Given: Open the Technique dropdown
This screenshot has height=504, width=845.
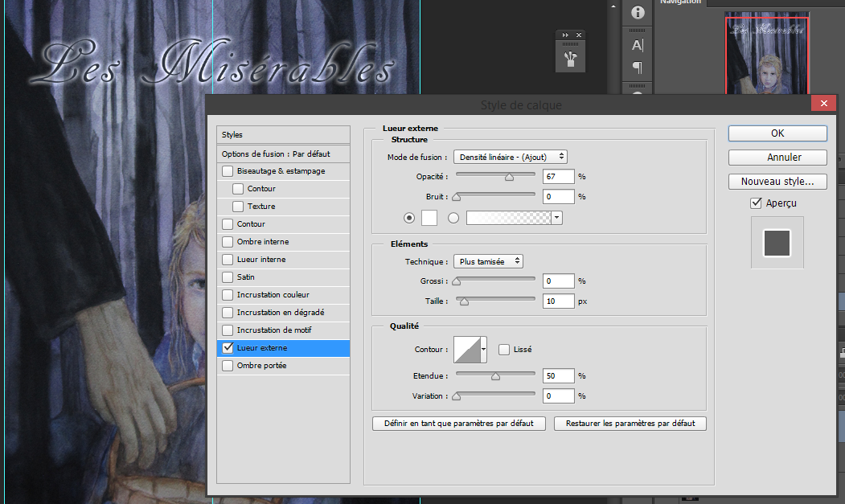Looking at the screenshot, I should point(488,261).
